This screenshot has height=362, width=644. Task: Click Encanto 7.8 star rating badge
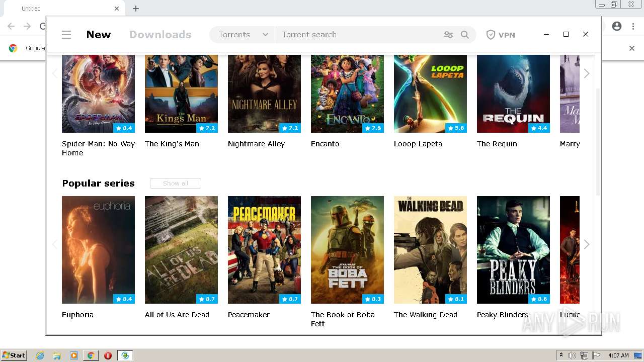point(373,128)
